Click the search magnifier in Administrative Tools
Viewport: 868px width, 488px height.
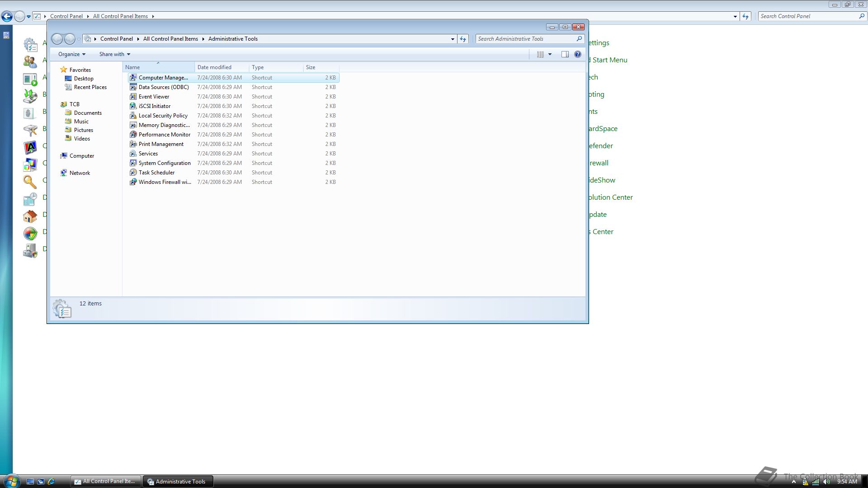click(579, 39)
